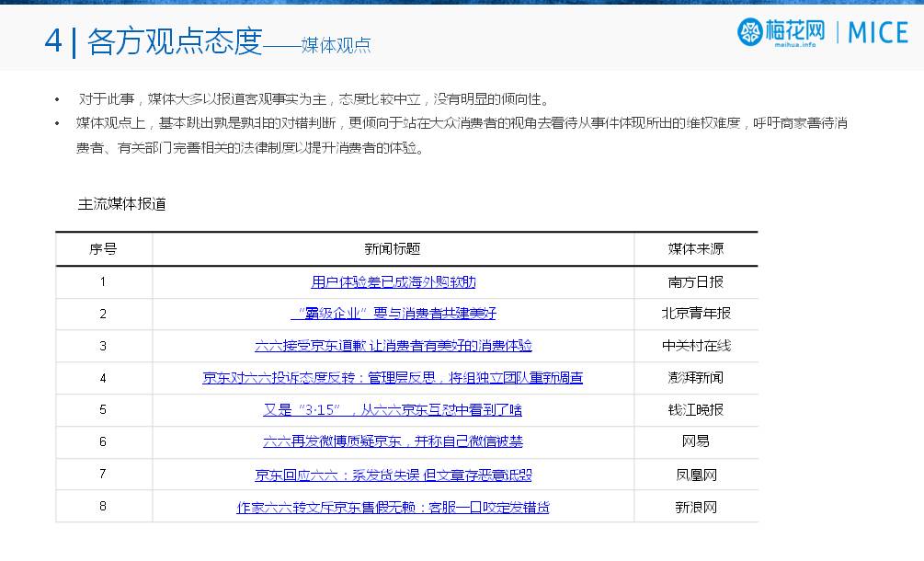Screen dimensions: 924x561
Task: Open link 京东对六六投诉态度反转：管理层反思
Action: [x=392, y=378]
